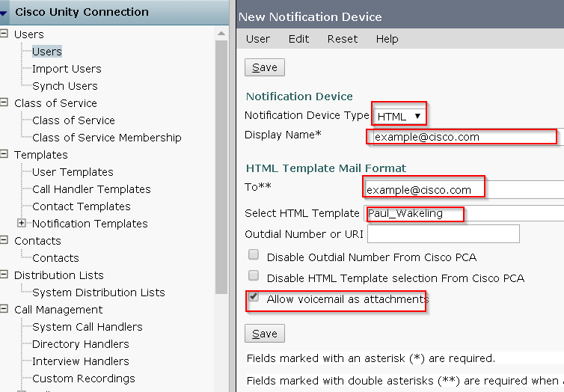The width and height of the screenshot is (564, 392).
Task: Collapse the Users tree group
Action: coord(4,34)
